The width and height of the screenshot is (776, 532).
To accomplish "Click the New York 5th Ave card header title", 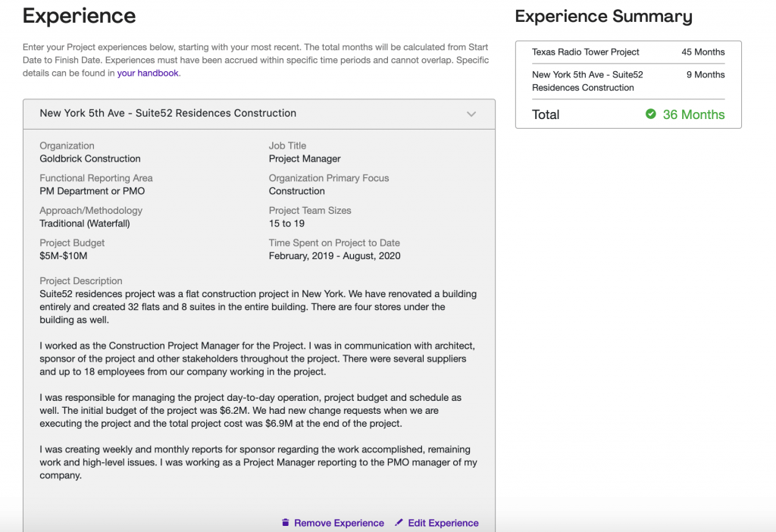I will 167,113.
